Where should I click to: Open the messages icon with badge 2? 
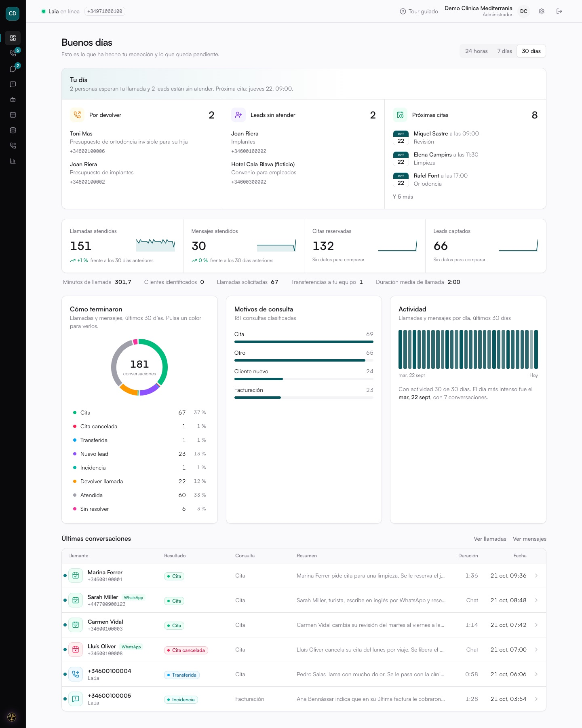(x=13, y=69)
